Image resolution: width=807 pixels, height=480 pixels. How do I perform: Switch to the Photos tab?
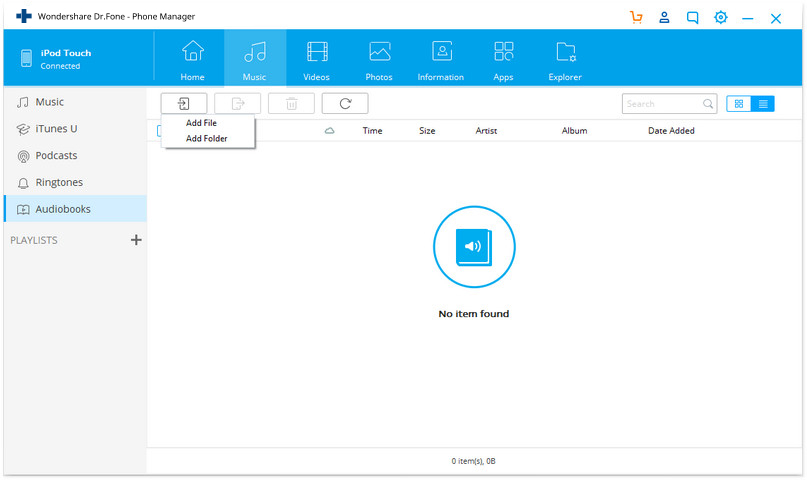pos(379,59)
